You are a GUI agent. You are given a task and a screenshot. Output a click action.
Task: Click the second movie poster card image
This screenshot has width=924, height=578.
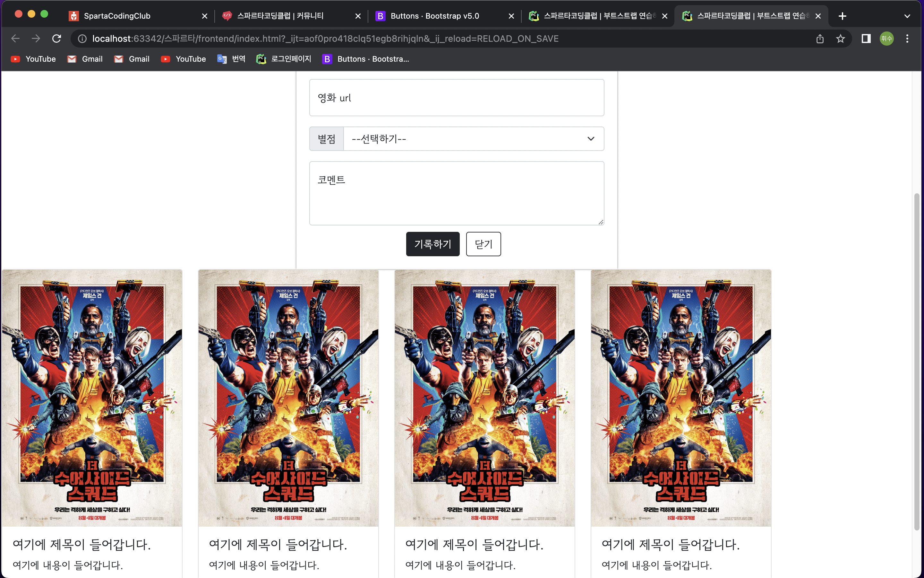[x=288, y=398]
